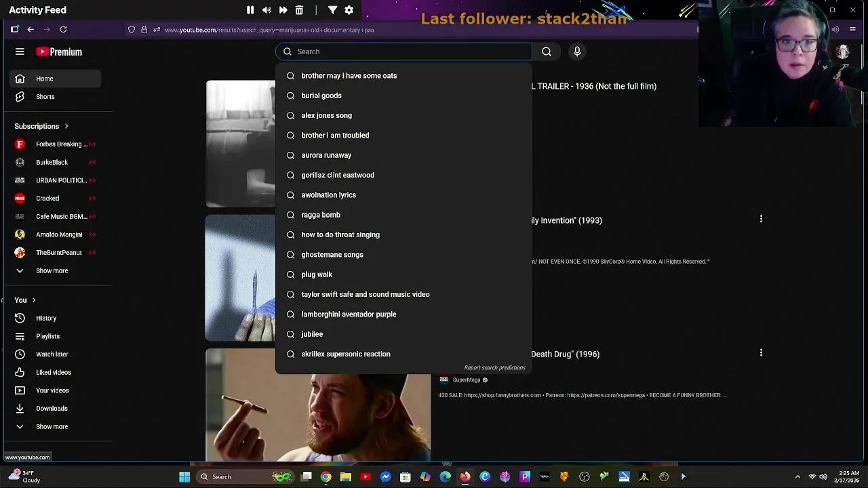
Task: Select suggestion 'taylor swift safe and sound music video'
Action: 404,295
